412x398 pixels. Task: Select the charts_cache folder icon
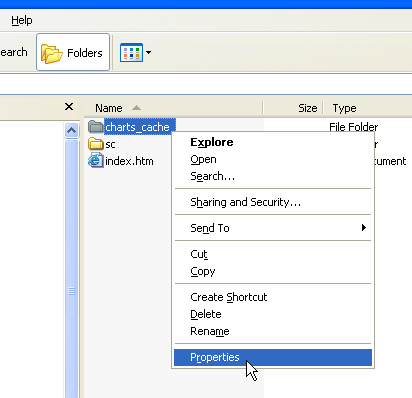tap(96, 127)
